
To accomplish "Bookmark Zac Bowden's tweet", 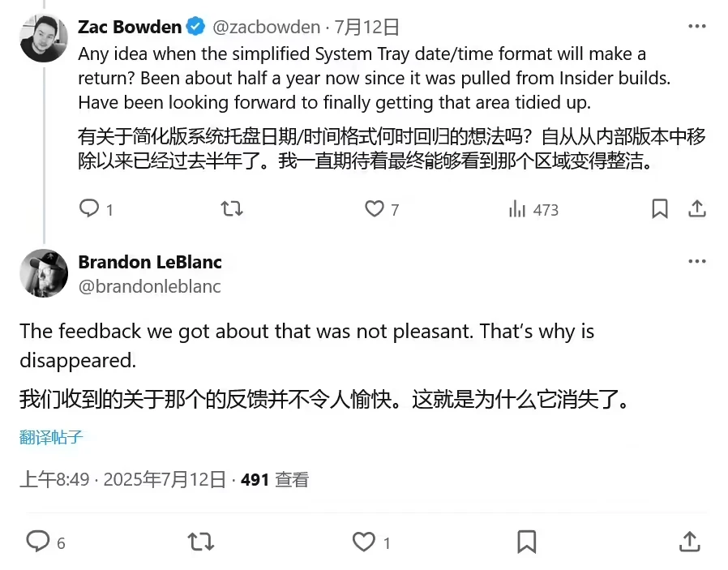I will 659,209.
